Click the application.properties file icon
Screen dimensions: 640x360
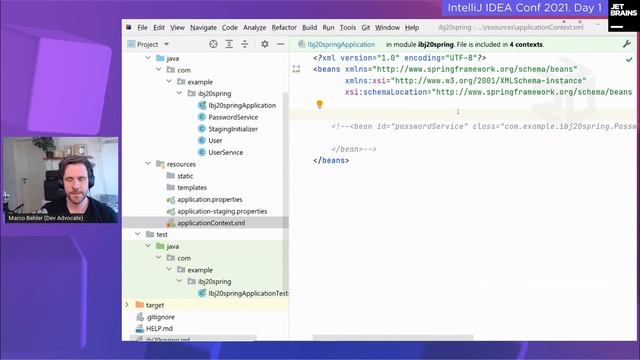click(x=171, y=200)
